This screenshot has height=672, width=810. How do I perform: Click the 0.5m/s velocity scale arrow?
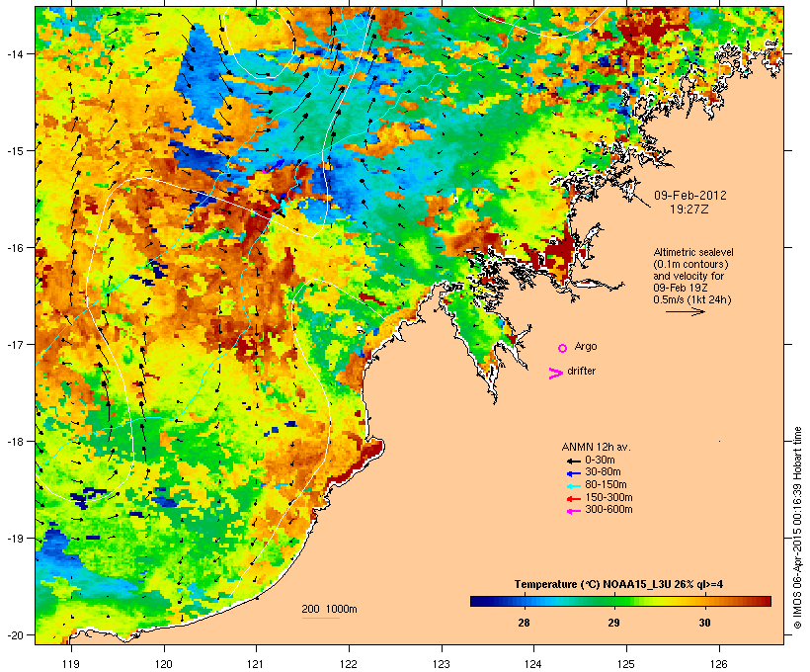(x=685, y=311)
